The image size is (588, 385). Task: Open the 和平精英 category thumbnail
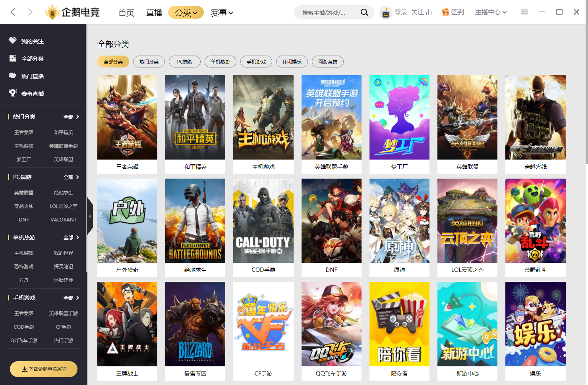pos(195,117)
